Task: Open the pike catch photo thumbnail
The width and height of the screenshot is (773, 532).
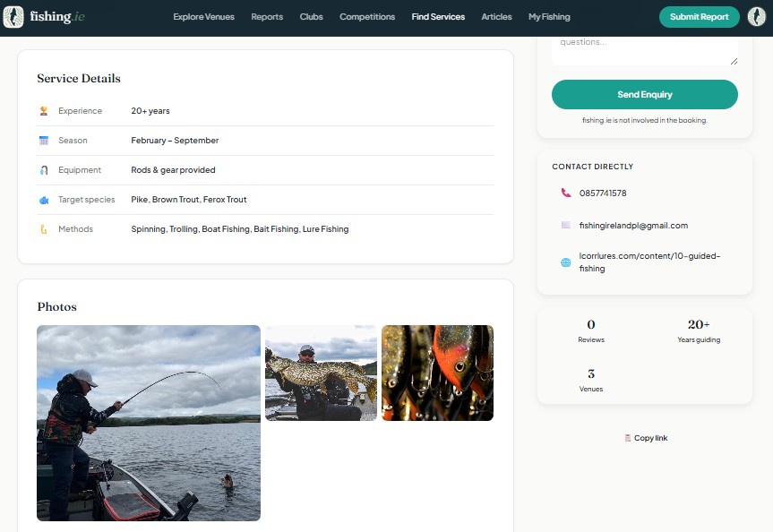Action: coord(321,373)
